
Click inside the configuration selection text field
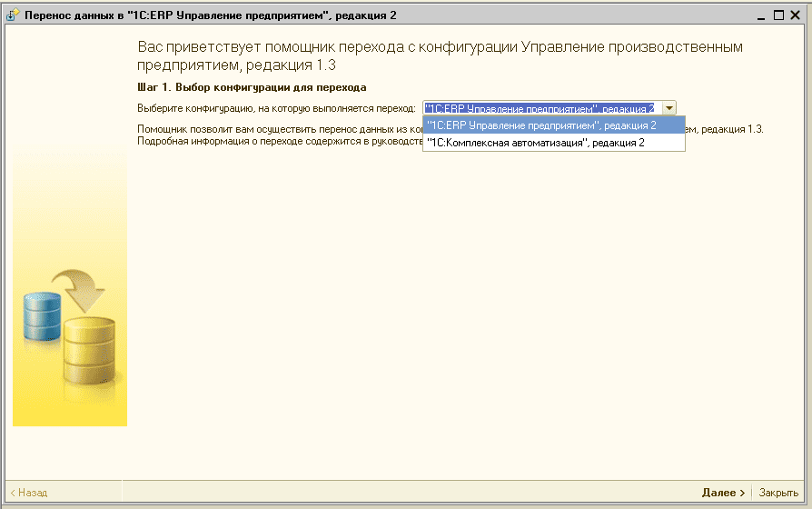point(540,107)
